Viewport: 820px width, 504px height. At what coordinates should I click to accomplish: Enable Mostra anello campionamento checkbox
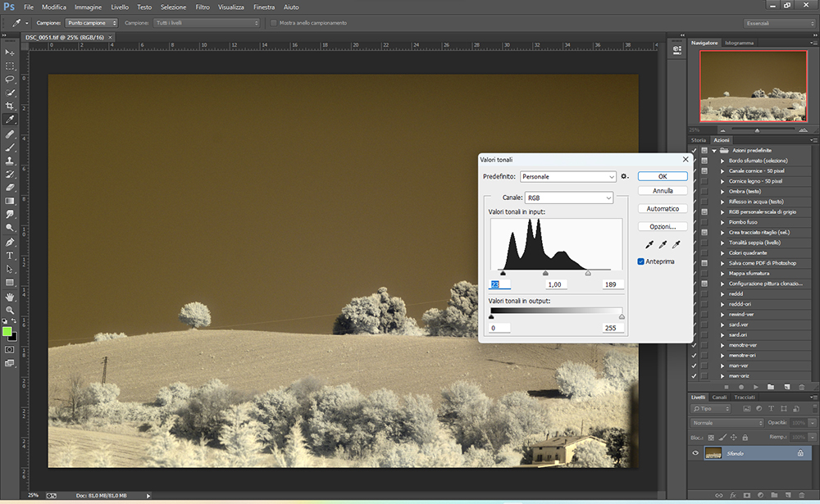[x=274, y=23]
